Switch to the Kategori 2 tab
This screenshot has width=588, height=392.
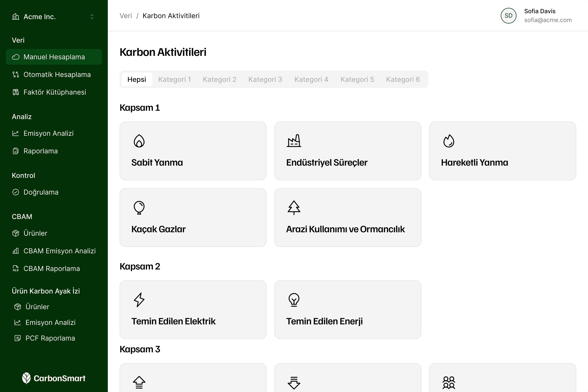click(219, 79)
